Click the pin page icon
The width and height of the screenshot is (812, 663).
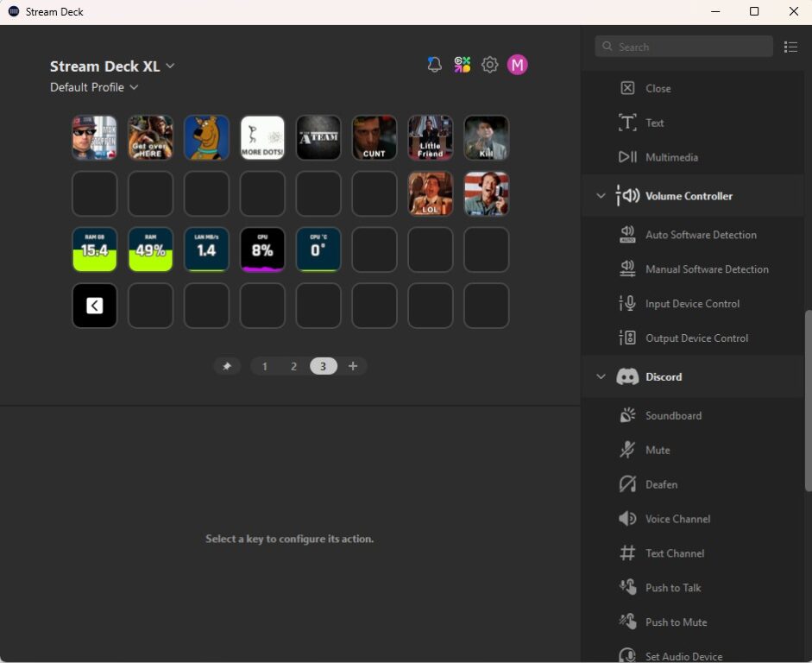pos(227,366)
